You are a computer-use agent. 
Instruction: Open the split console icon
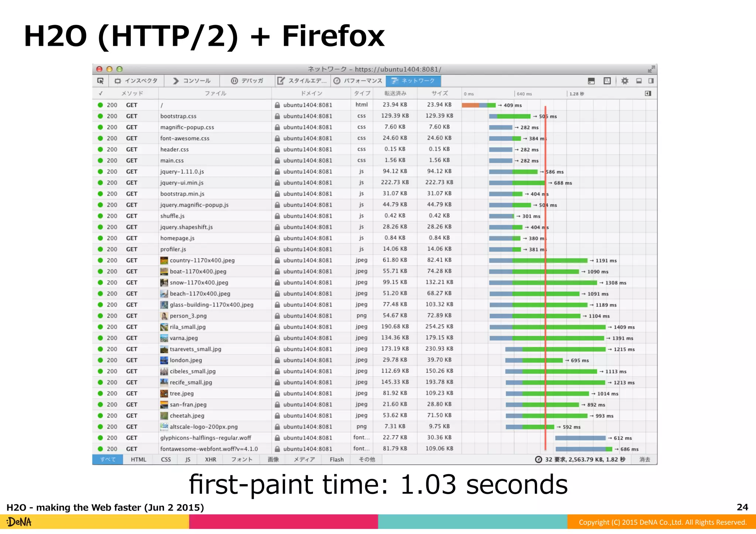591,81
